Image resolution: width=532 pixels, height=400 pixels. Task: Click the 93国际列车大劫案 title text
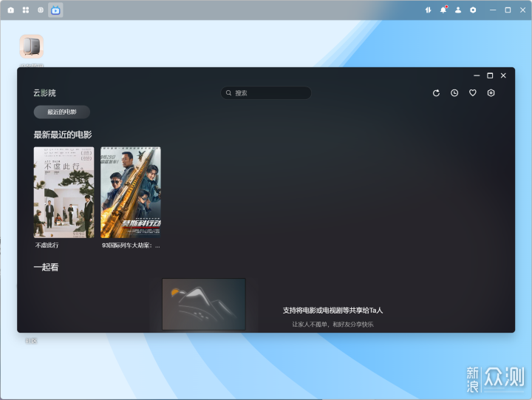[131, 245]
